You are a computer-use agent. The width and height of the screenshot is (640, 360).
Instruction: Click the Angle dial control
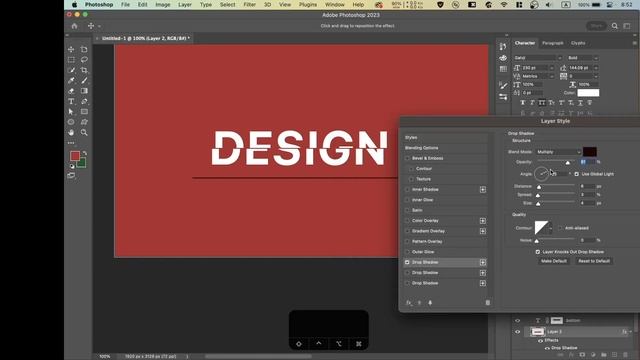[542, 174]
